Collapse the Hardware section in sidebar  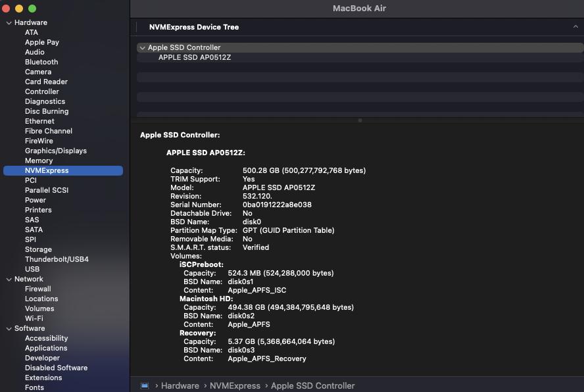[9, 23]
